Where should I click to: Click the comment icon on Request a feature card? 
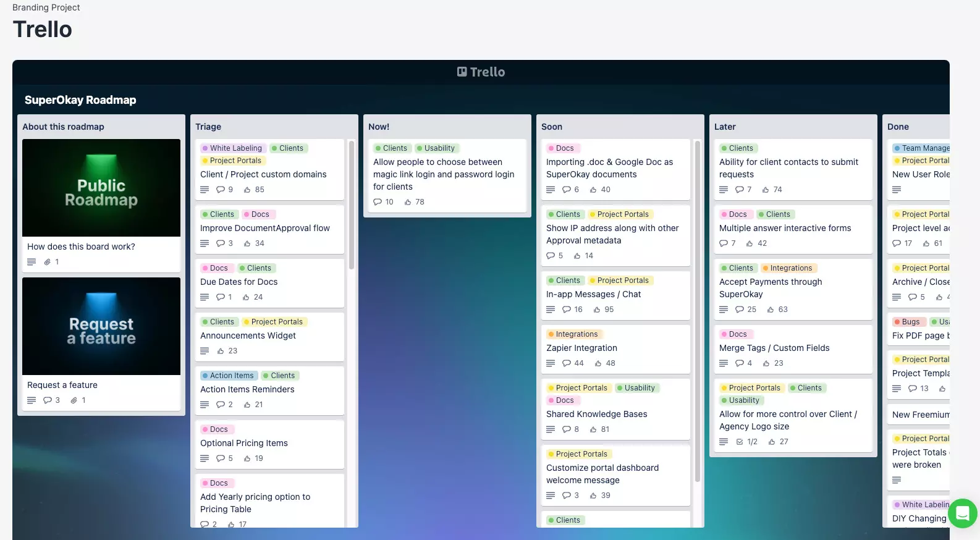[x=48, y=400]
